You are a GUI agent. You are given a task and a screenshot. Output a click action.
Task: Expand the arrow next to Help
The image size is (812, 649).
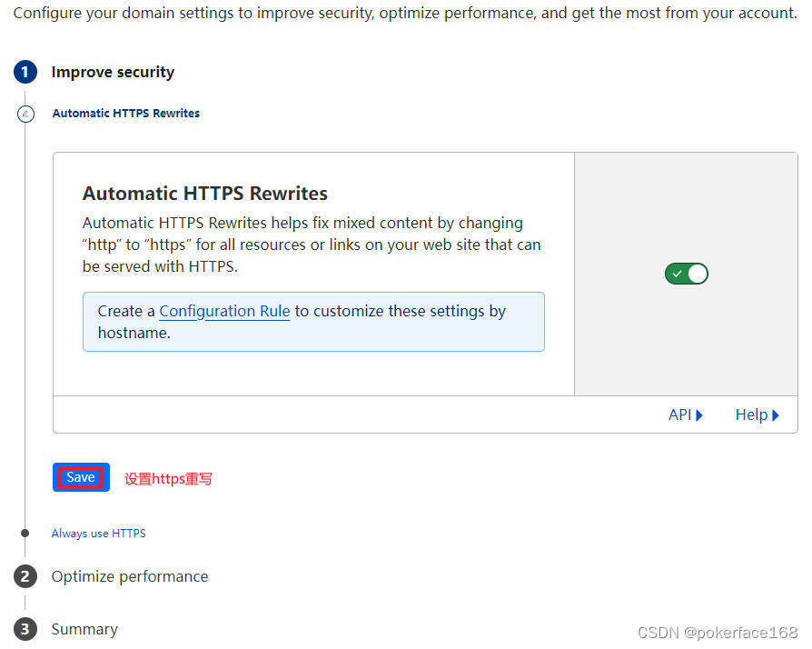point(776,415)
